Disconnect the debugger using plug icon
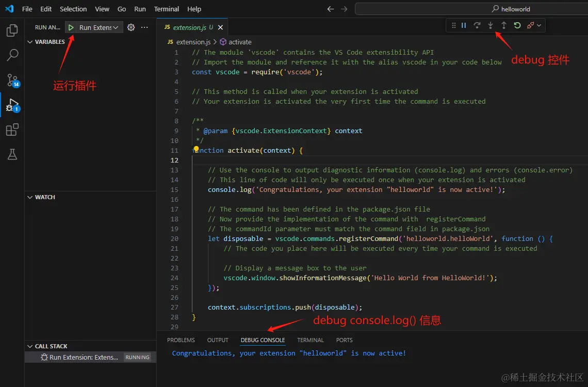Viewport: 588px width, 387px height. coord(531,25)
